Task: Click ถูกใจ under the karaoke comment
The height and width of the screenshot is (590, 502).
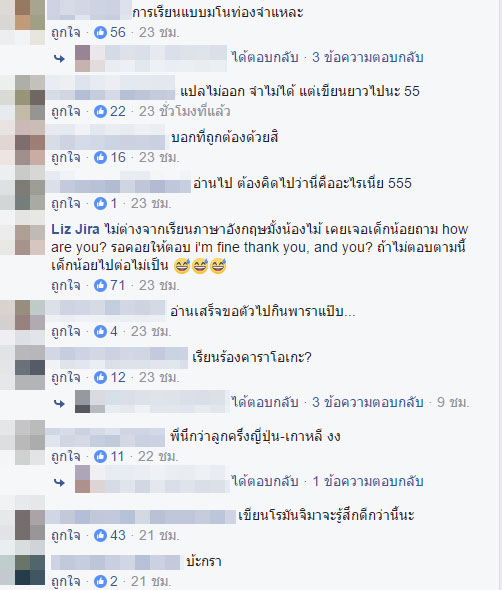Action: click(66, 377)
